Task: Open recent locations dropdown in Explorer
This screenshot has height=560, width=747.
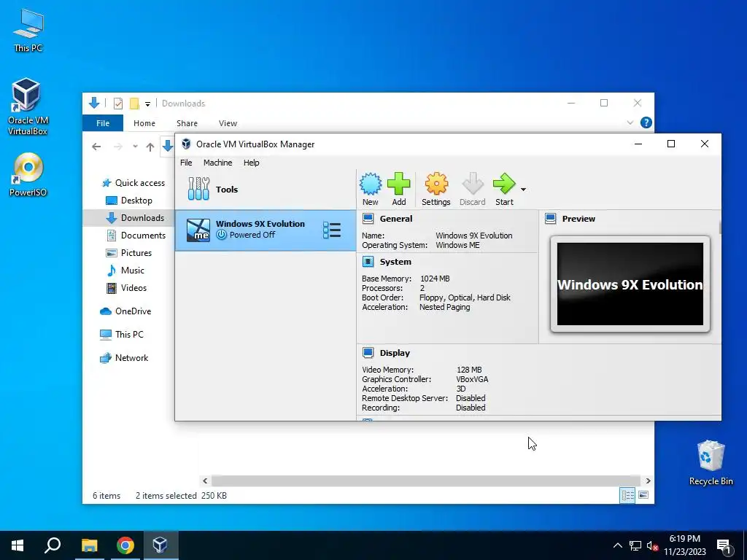Action: 135,147
